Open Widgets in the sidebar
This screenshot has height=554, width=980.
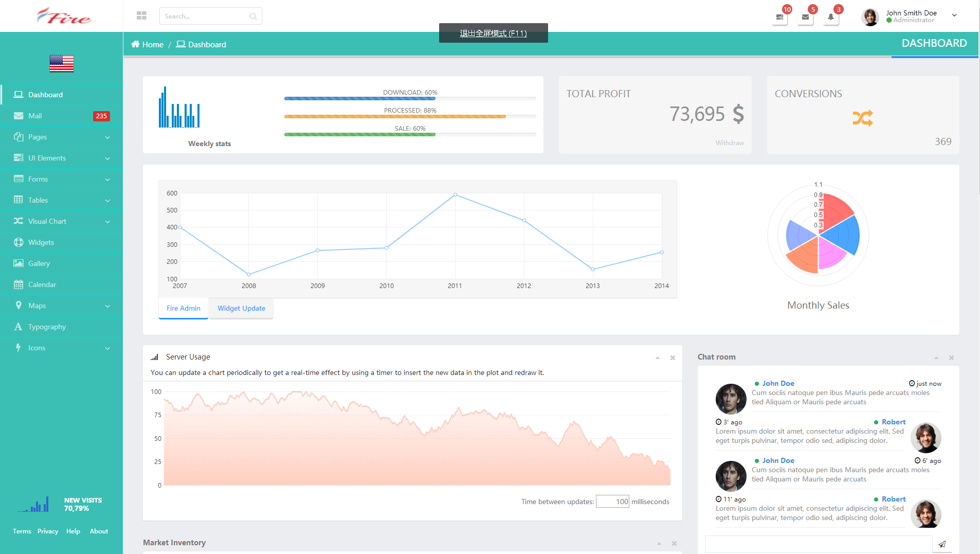tap(62, 242)
